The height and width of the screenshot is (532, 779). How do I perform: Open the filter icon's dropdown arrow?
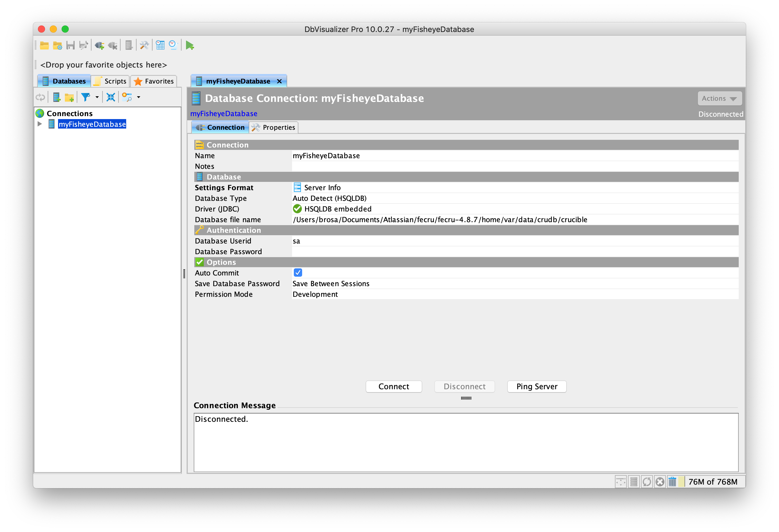97,97
